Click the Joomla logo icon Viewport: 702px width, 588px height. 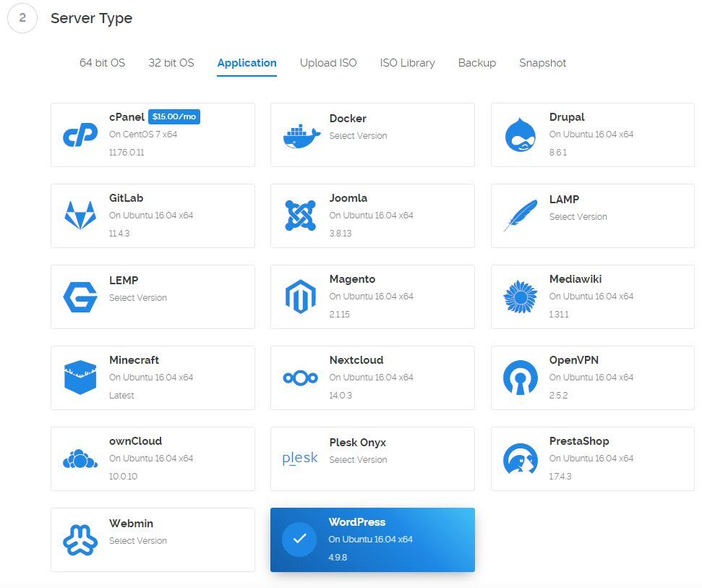pos(301,216)
